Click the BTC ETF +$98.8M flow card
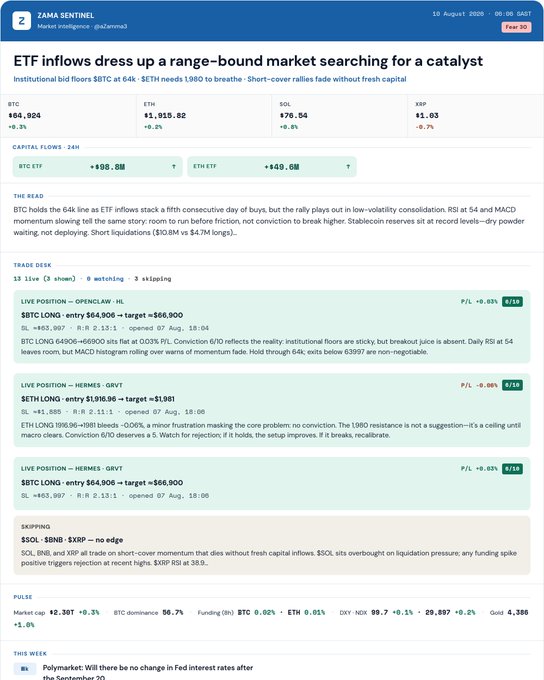Image resolution: width=544 pixels, height=680 pixels. (98, 167)
